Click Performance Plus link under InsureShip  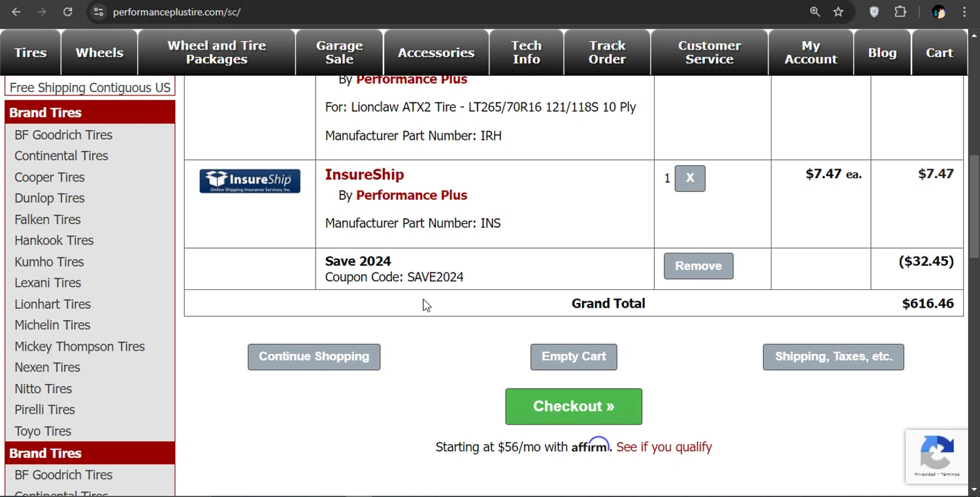(x=412, y=195)
